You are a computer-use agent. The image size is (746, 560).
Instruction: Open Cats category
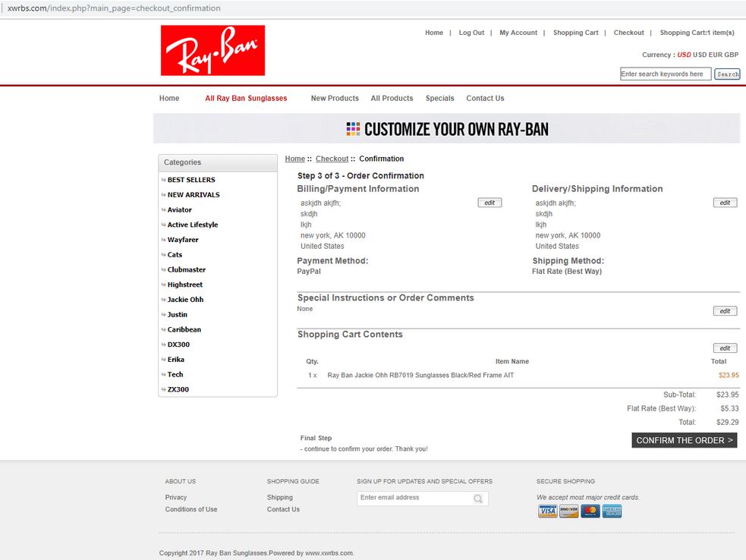(175, 255)
